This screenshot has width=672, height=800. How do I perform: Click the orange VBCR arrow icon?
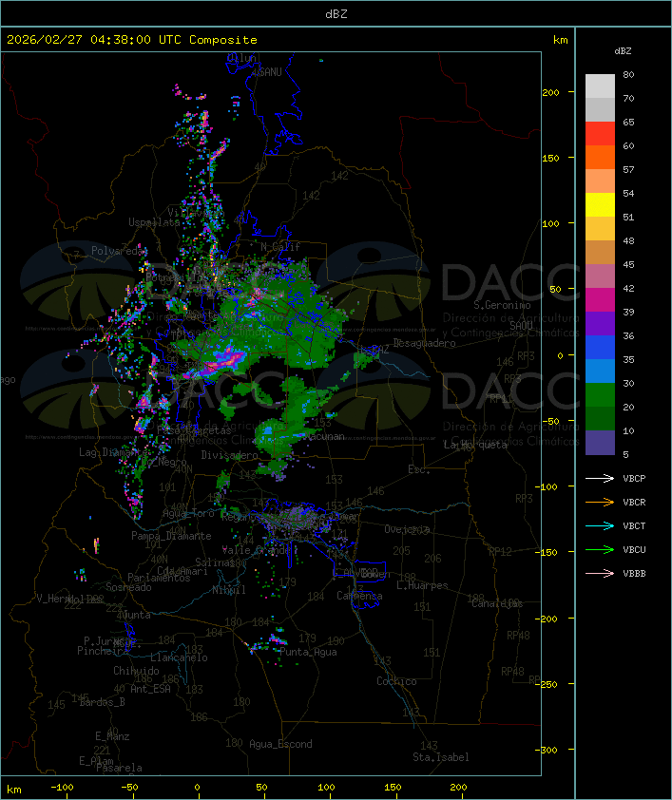pos(600,502)
